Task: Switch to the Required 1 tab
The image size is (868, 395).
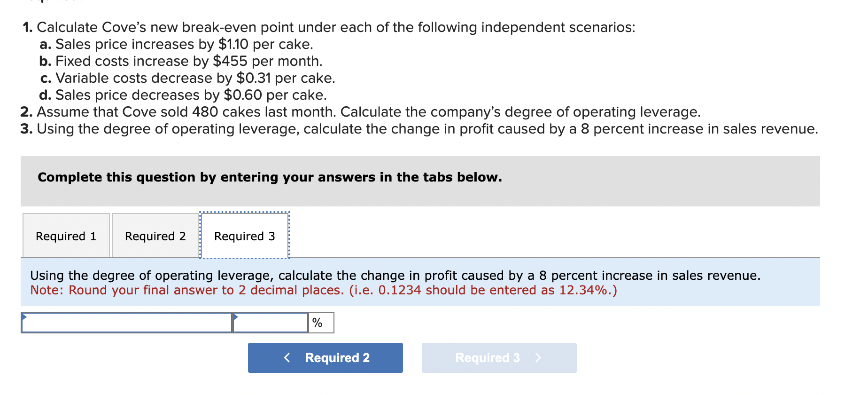Action: [x=66, y=236]
